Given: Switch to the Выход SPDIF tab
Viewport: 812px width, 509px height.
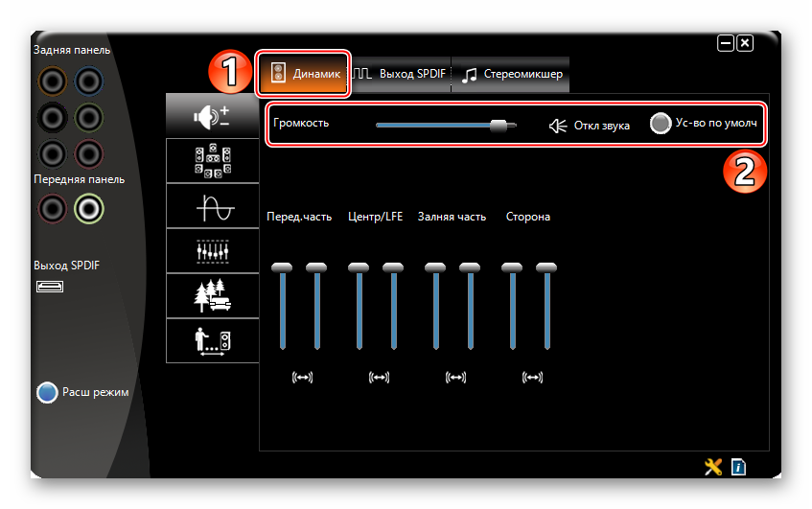Looking at the screenshot, I should (400, 74).
